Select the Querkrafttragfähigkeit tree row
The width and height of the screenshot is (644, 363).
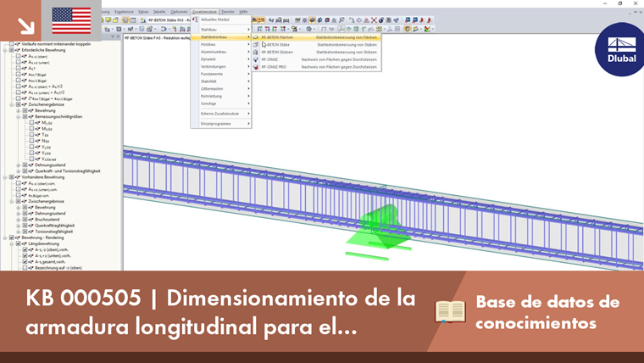click(54, 226)
